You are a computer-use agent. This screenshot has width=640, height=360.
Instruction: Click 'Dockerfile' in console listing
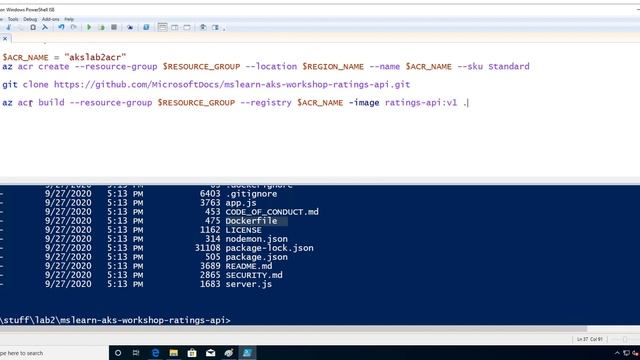pos(251,221)
